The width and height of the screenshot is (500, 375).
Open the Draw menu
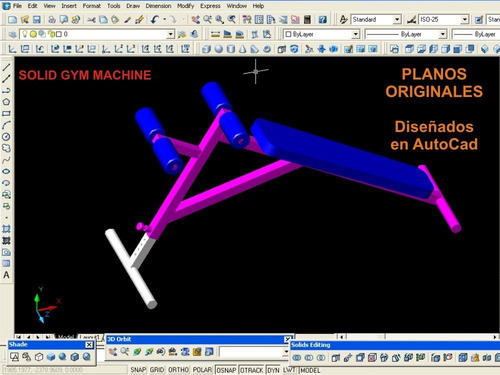click(x=133, y=6)
